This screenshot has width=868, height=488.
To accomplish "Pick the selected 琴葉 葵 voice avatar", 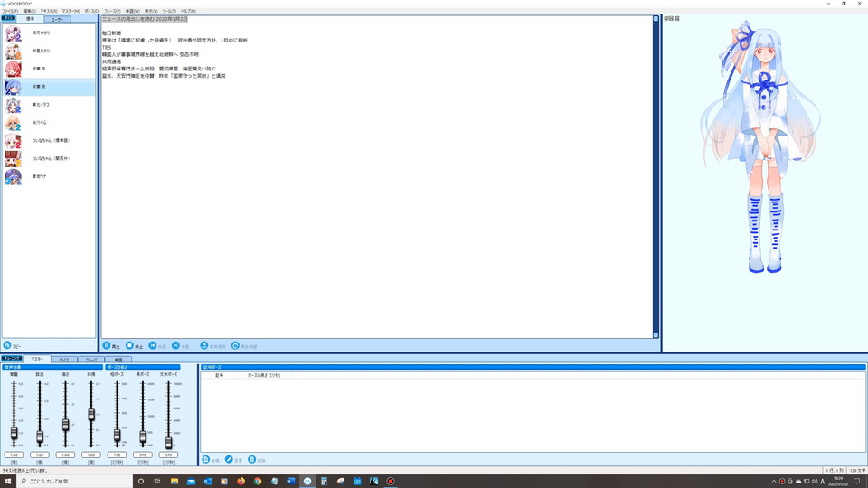I will [x=14, y=87].
